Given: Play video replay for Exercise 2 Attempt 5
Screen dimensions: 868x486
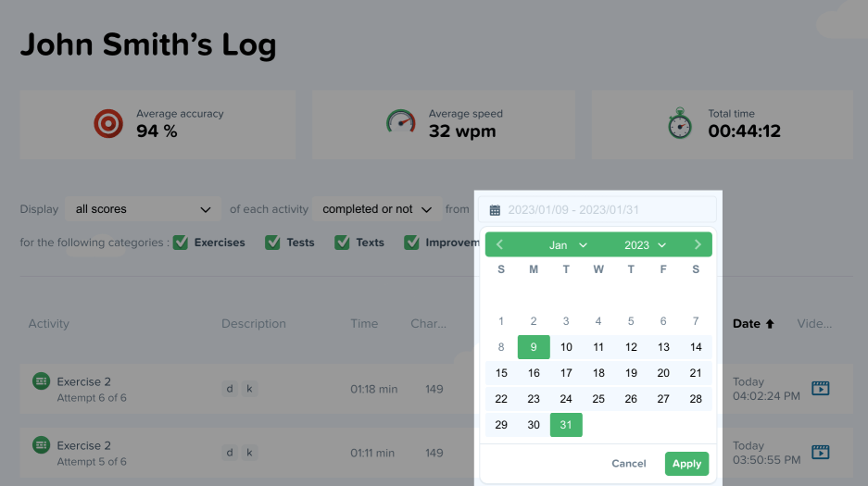Looking at the screenshot, I should pyautogui.click(x=820, y=452).
